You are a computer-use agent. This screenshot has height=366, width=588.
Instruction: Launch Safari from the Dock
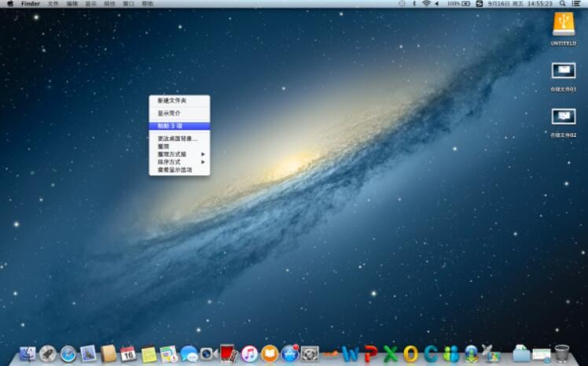[68, 354]
